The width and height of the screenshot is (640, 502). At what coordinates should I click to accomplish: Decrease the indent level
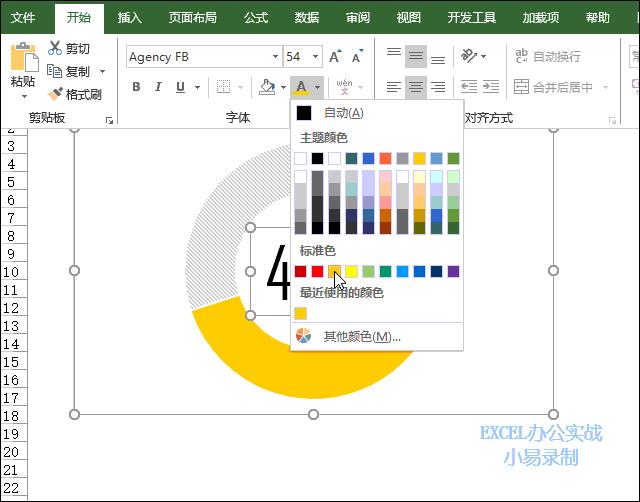[469, 87]
